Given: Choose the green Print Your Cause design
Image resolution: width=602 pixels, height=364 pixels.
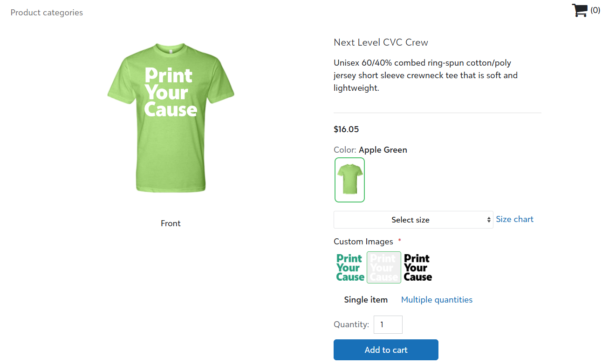Looking at the screenshot, I should 350,268.
